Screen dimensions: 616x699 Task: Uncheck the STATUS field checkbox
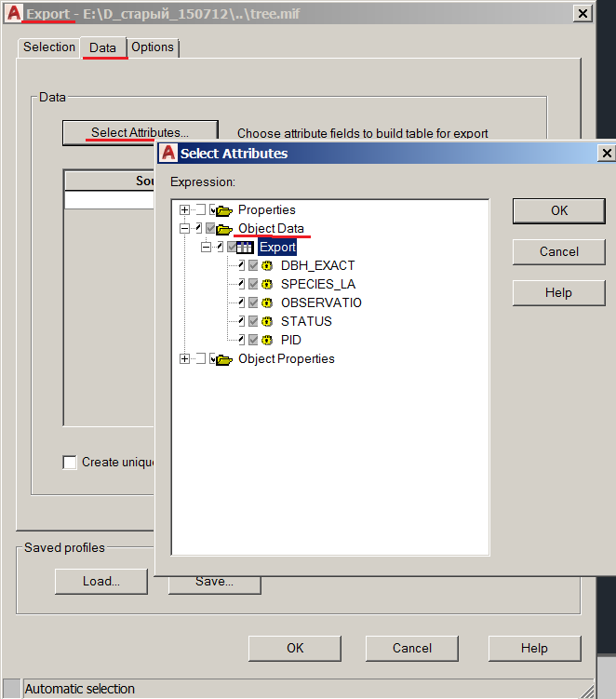tap(253, 321)
